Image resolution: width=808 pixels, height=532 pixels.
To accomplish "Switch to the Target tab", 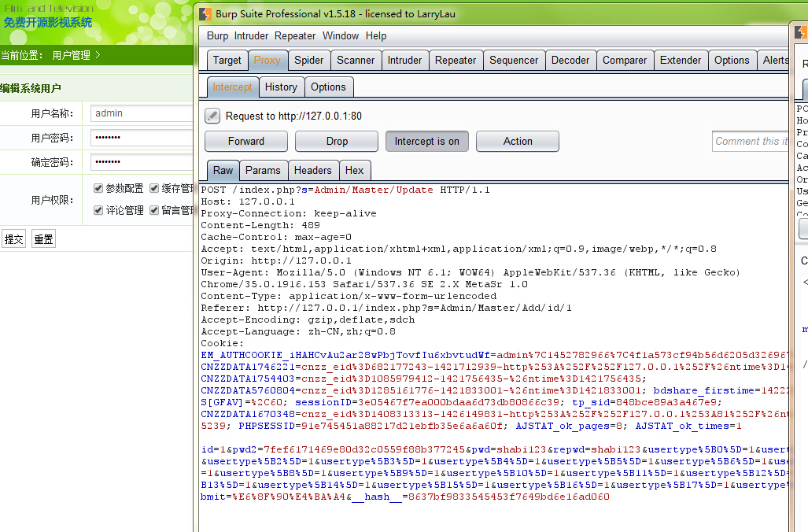I will point(227,61).
